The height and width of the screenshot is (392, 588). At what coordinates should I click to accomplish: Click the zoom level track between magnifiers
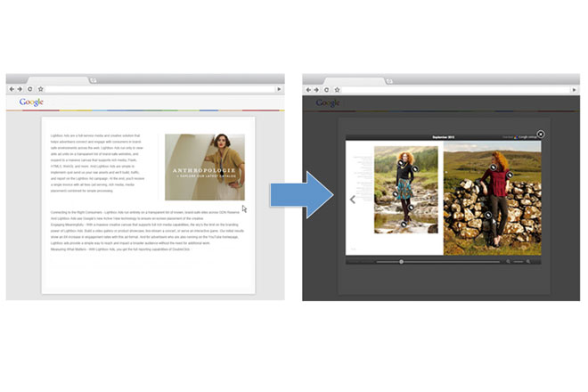pyautogui.click(x=519, y=261)
